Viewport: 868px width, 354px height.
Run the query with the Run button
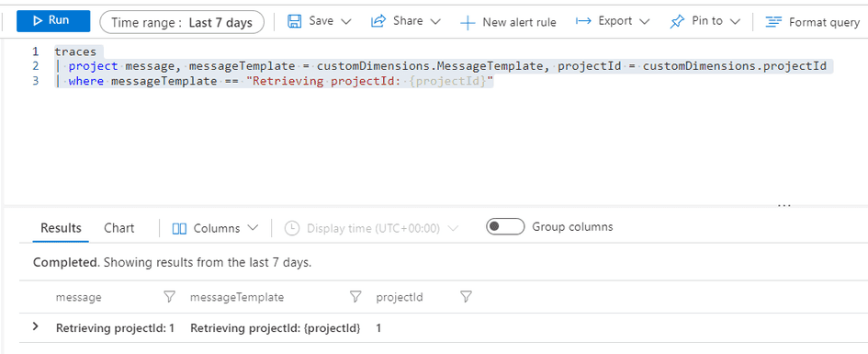(53, 21)
